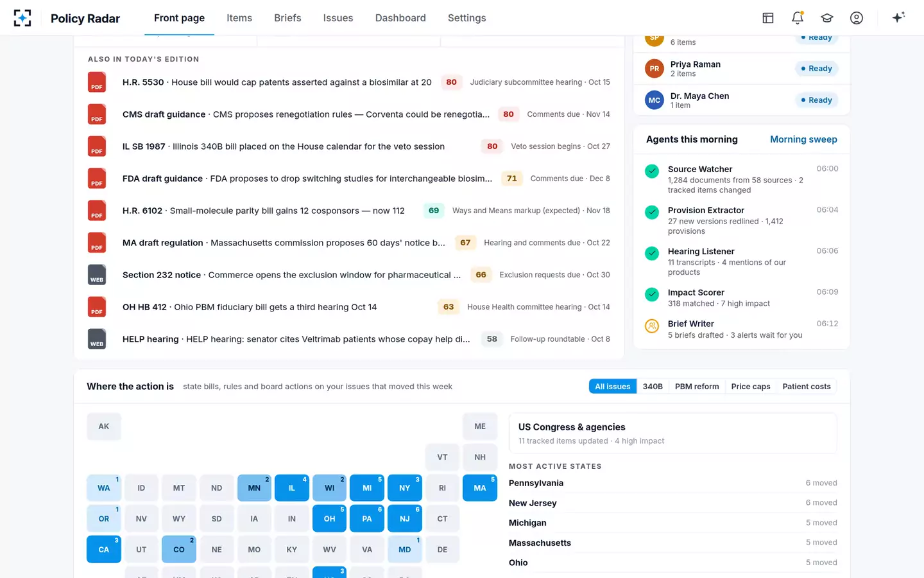
Task: Select the PA state tile
Action: 367,519
